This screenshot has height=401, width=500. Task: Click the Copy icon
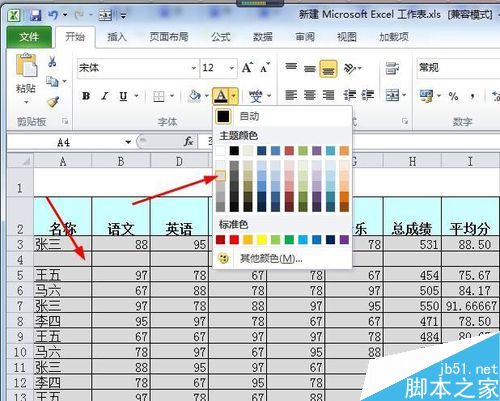pyautogui.click(x=52, y=81)
